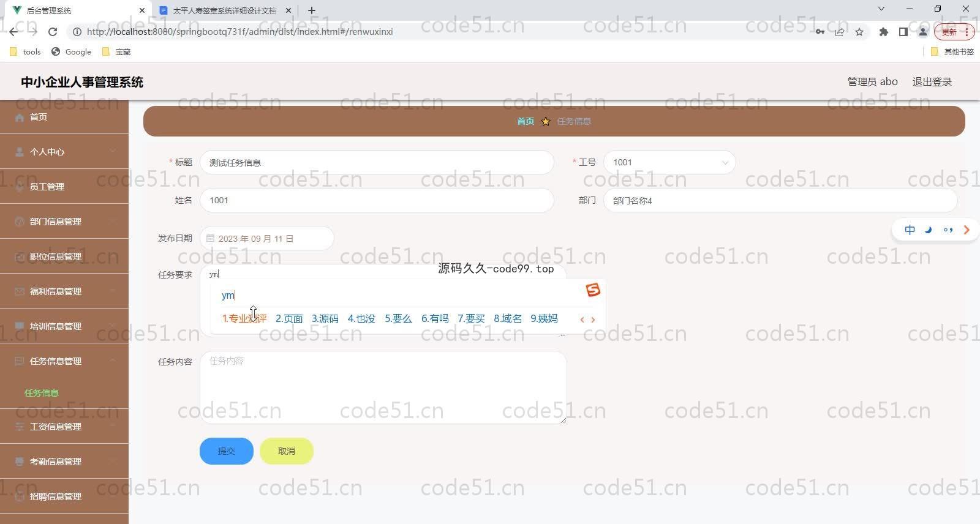The height and width of the screenshot is (524, 980).
Task: Close the 太平人寿签章系统 tab
Action: pyautogui.click(x=288, y=10)
